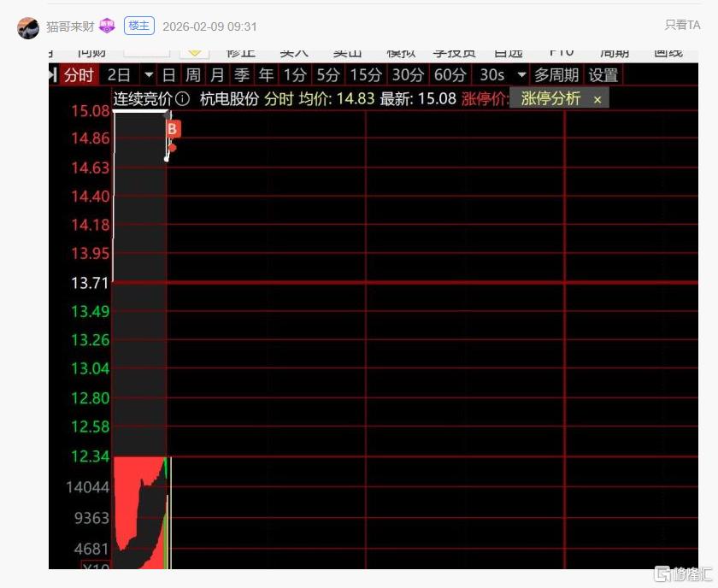
Task: Click the 均价: 14.83 average price text
Action: coord(337,99)
